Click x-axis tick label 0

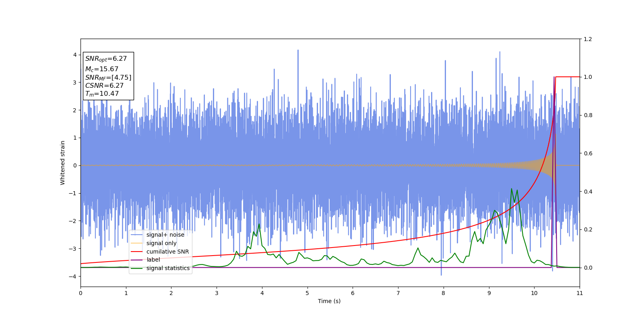point(80,293)
